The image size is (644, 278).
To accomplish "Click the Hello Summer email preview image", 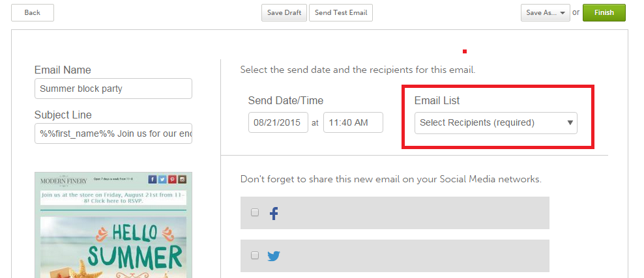I will click(x=113, y=244).
